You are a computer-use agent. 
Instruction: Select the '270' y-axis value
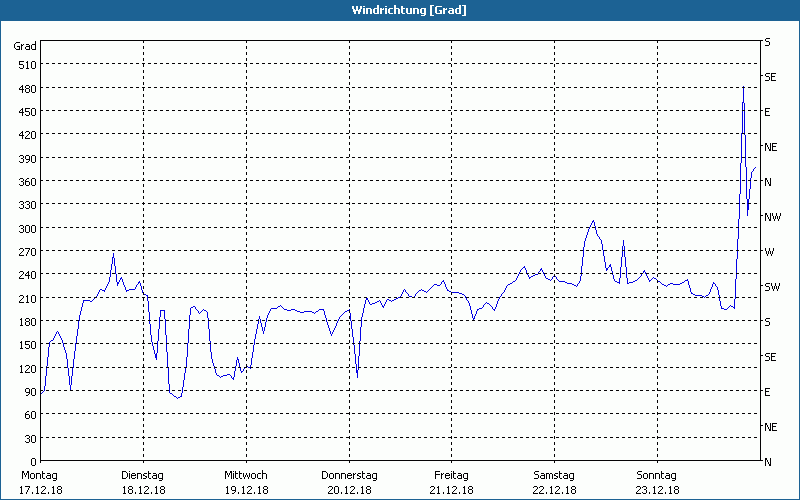coord(28,252)
